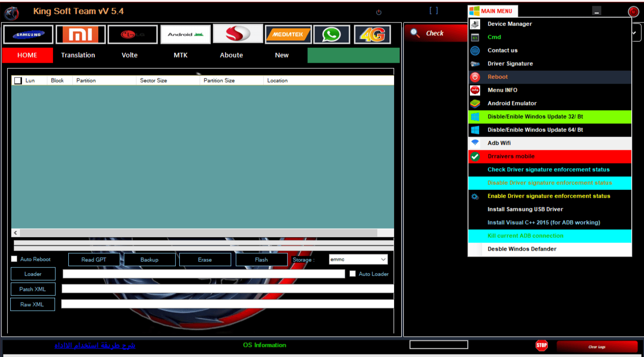Select Disble/Enible Windos Update 64 Bt

[550, 130]
